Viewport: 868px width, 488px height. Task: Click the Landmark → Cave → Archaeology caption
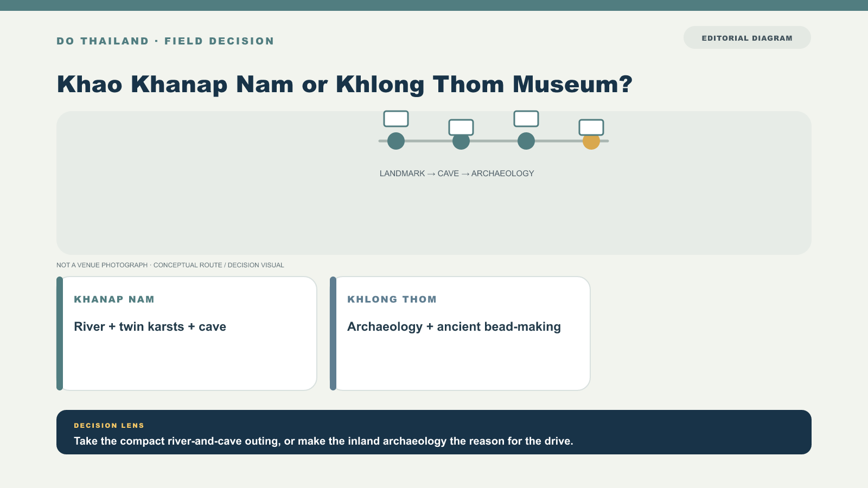coord(457,174)
